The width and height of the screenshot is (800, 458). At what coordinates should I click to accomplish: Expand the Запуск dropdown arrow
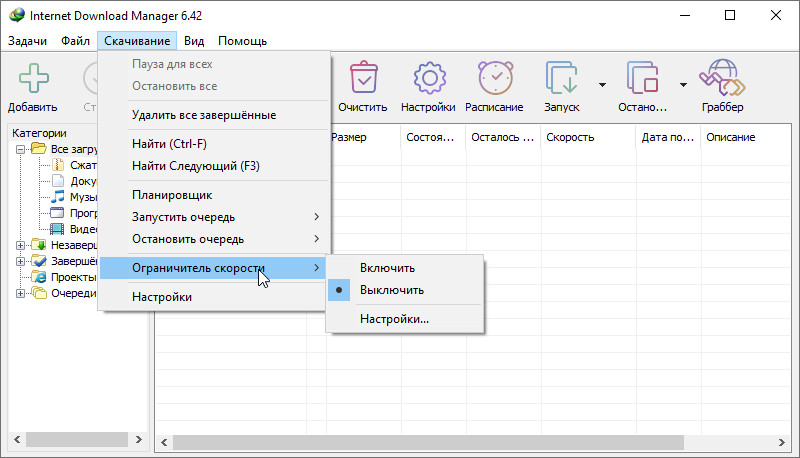(x=602, y=85)
